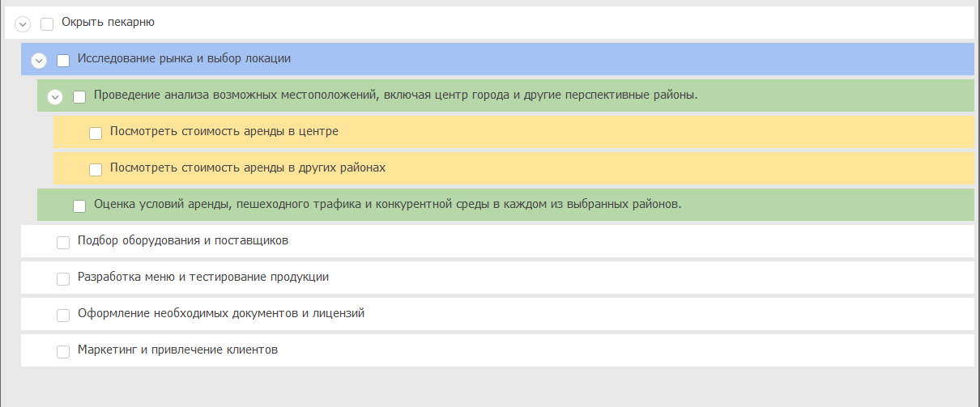Click the 'Исследование рынка и выбор локации' label
Screen dimensions: 980x407
click(x=184, y=59)
